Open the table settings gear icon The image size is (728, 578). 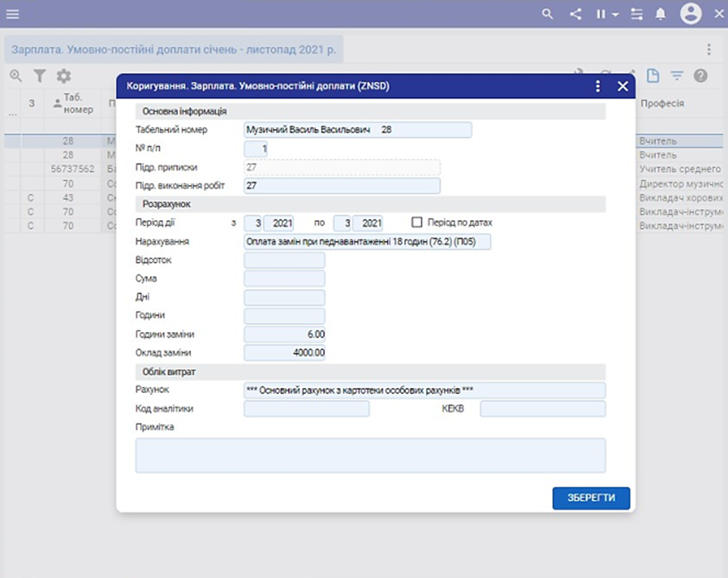pos(64,76)
